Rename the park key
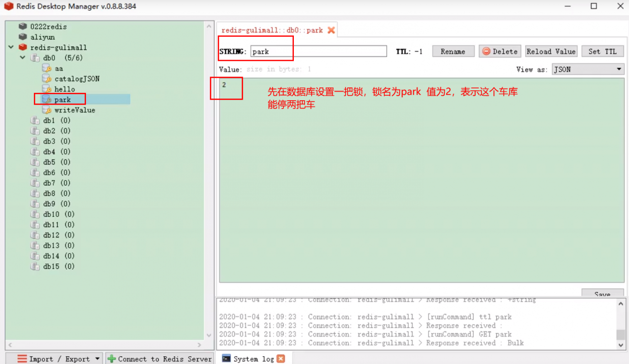This screenshot has height=364, width=629. (x=453, y=52)
